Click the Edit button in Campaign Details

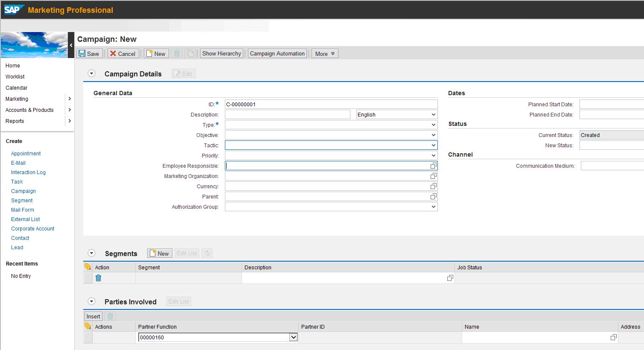pos(184,73)
